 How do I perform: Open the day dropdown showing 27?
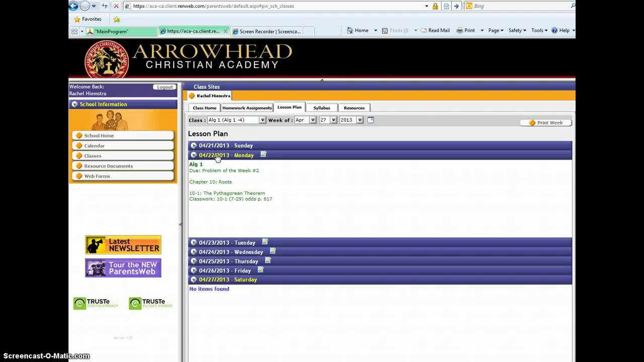(x=328, y=120)
